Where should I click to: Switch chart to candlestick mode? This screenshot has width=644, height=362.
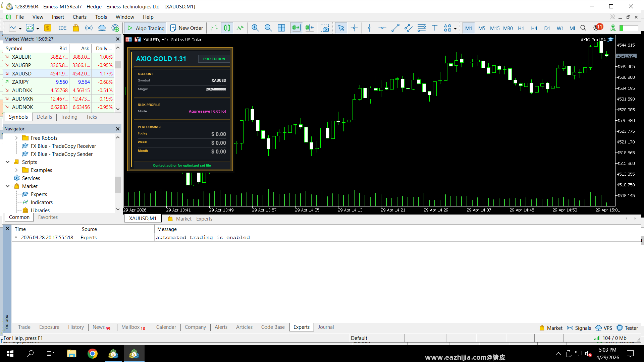click(x=227, y=28)
